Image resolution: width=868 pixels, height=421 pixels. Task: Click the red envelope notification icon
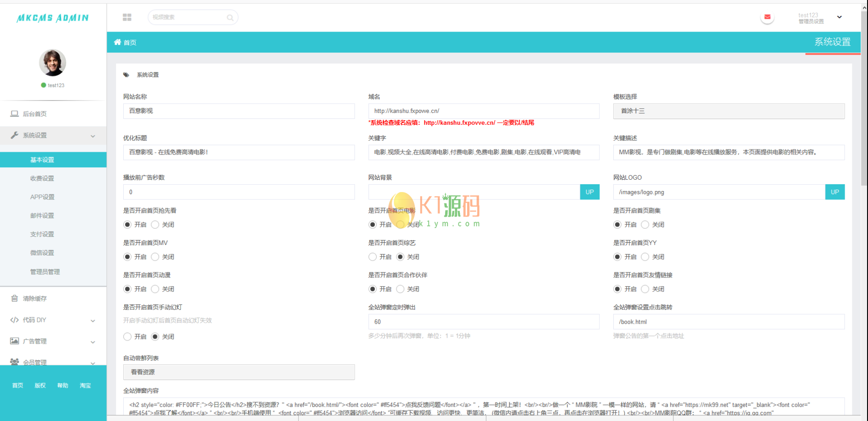[x=767, y=17]
